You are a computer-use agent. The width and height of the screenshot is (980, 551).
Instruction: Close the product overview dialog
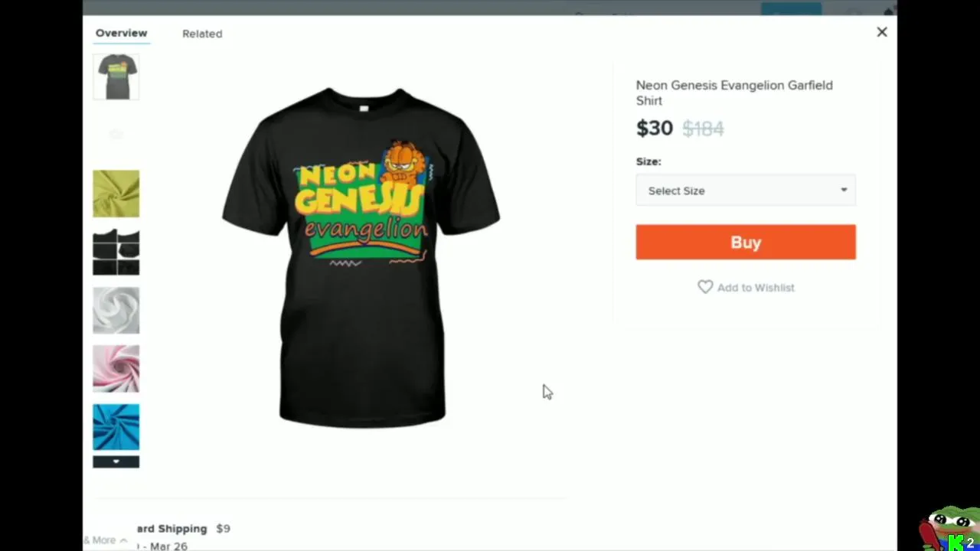point(882,32)
